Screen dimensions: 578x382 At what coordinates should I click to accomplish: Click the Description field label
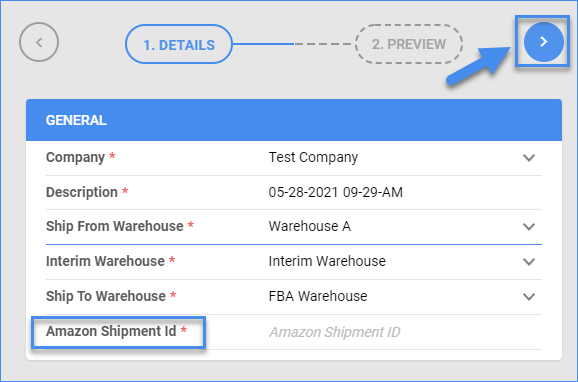pyautogui.click(x=81, y=192)
